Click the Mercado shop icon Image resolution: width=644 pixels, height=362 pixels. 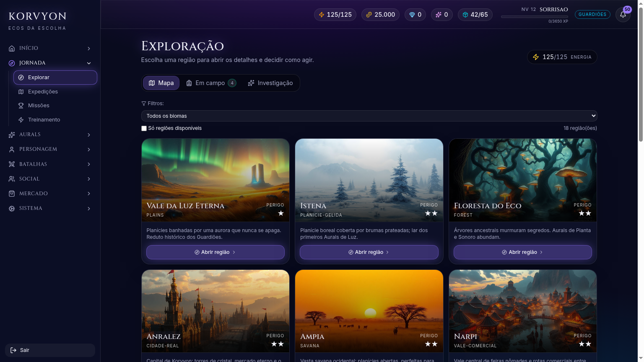tap(12, 194)
